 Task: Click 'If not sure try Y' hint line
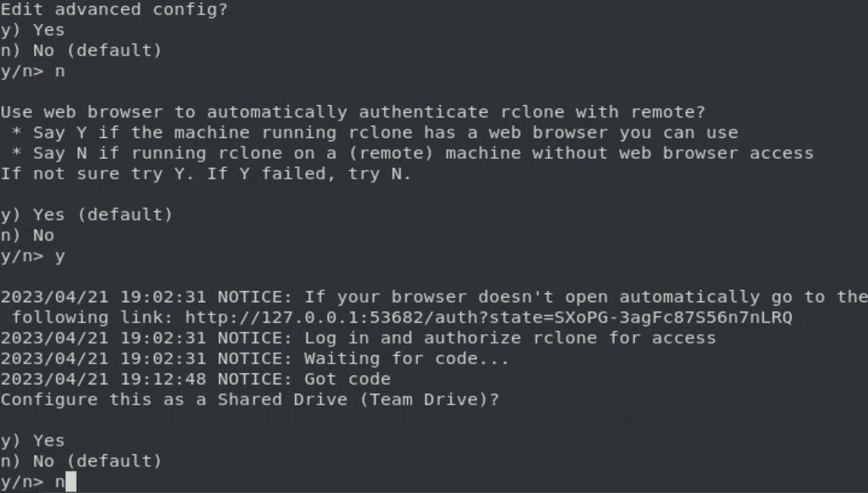[x=206, y=173]
